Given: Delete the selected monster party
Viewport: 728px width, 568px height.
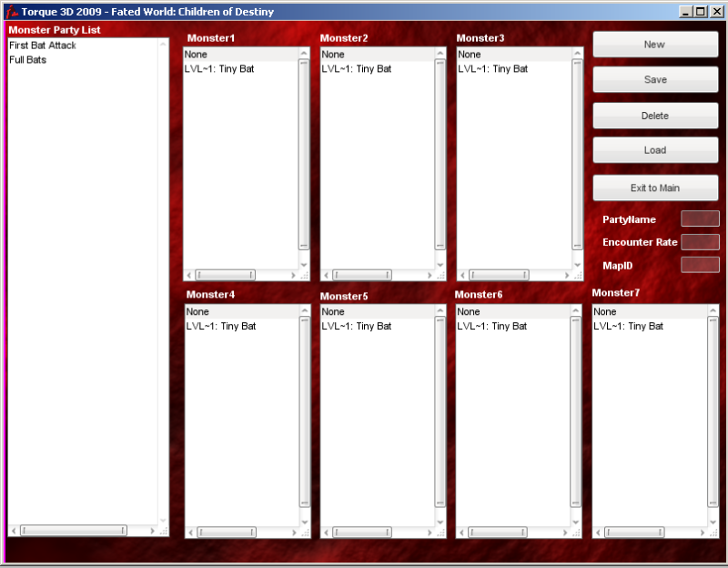Looking at the screenshot, I should pos(655,116).
